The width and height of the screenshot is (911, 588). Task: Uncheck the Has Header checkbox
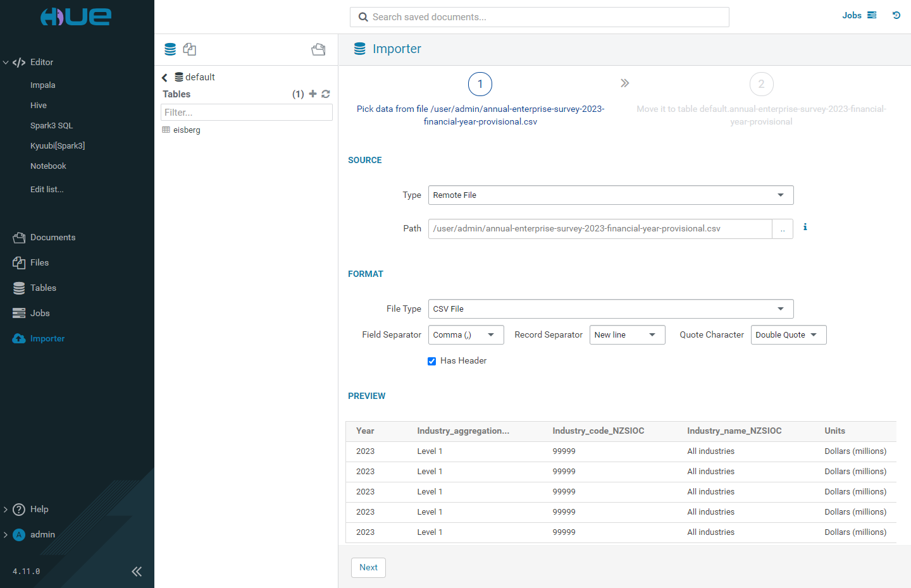432,361
